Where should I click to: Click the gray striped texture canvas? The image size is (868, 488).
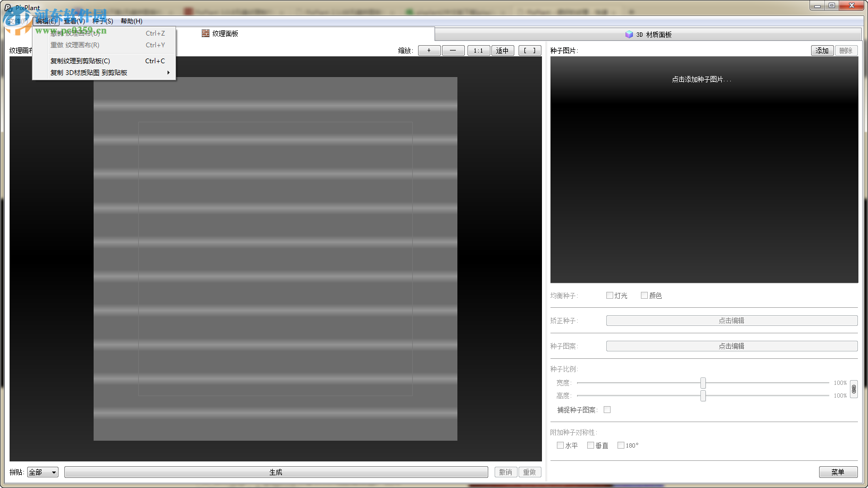pyautogui.click(x=276, y=259)
